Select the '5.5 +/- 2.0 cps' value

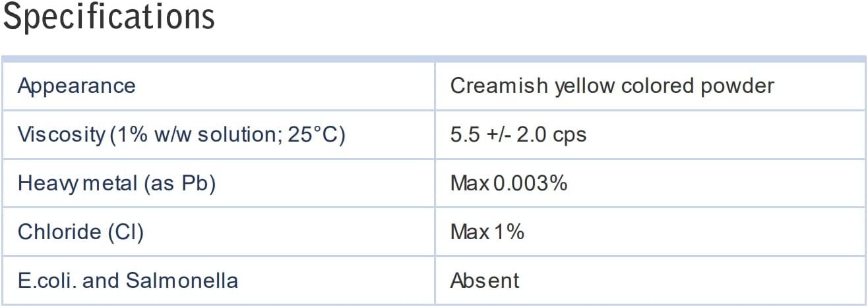[518, 134]
